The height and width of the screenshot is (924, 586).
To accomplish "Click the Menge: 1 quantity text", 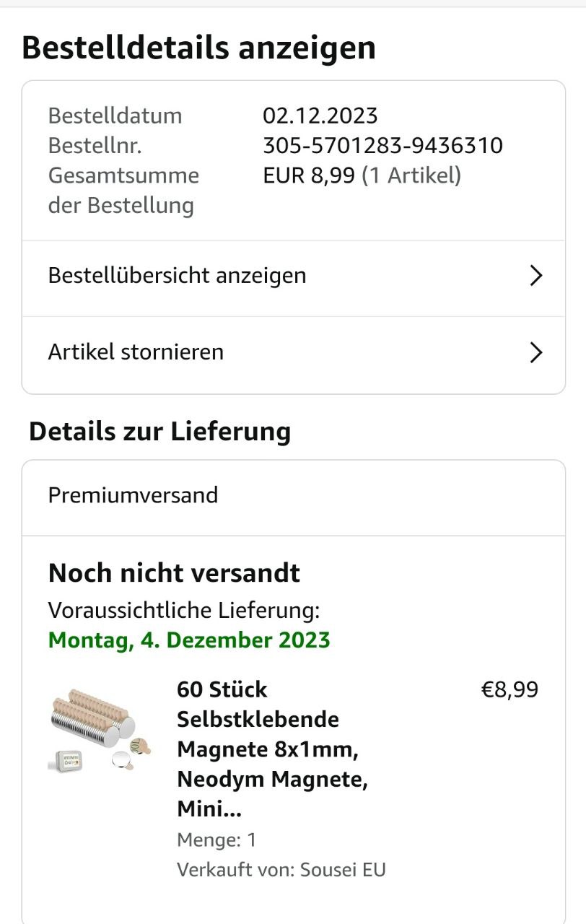I will point(217,840).
